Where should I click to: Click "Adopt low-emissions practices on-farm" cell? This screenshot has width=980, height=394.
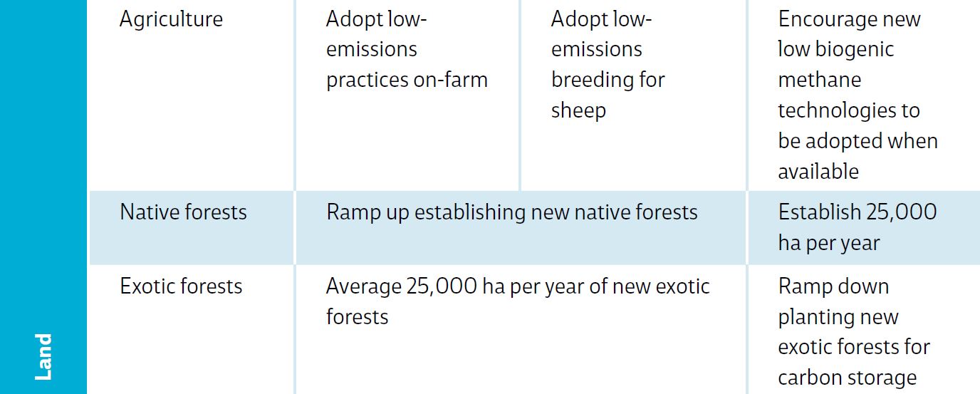[407, 50]
